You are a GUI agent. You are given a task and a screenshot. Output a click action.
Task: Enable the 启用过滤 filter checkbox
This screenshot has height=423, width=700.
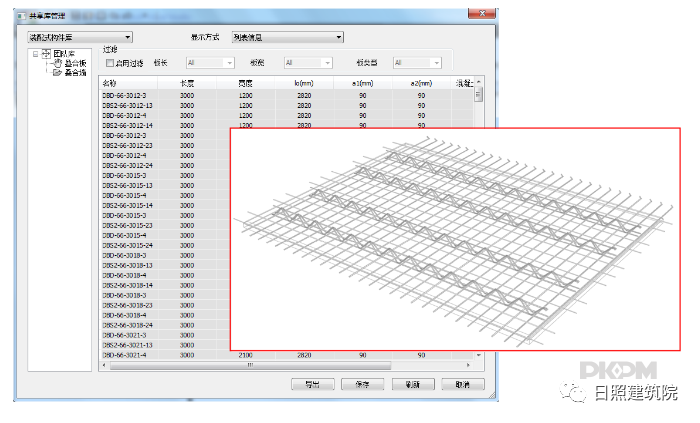(110, 62)
